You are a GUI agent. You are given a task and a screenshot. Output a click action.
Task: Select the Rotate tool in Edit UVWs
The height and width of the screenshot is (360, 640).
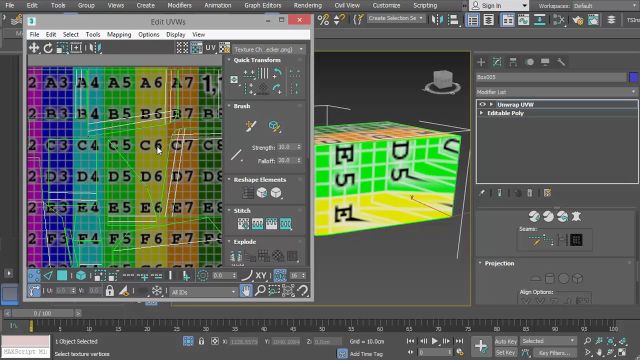pos(48,48)
